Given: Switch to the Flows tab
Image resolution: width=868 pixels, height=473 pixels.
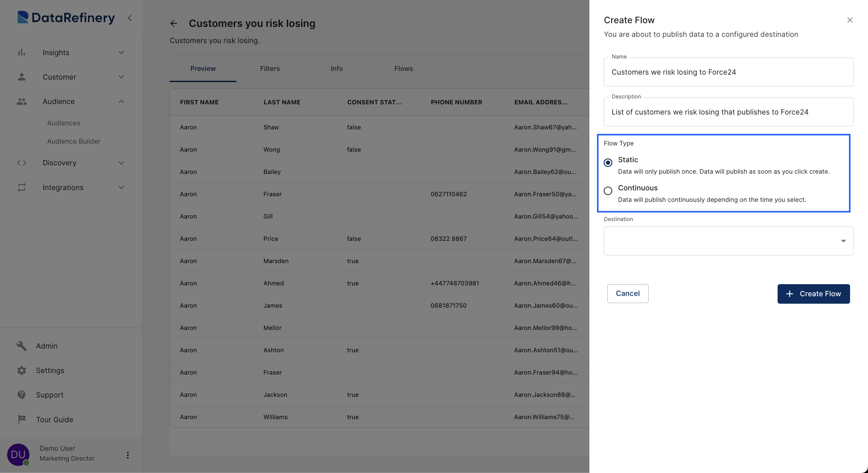Looking at the screenshot, I should click(403, 68).
